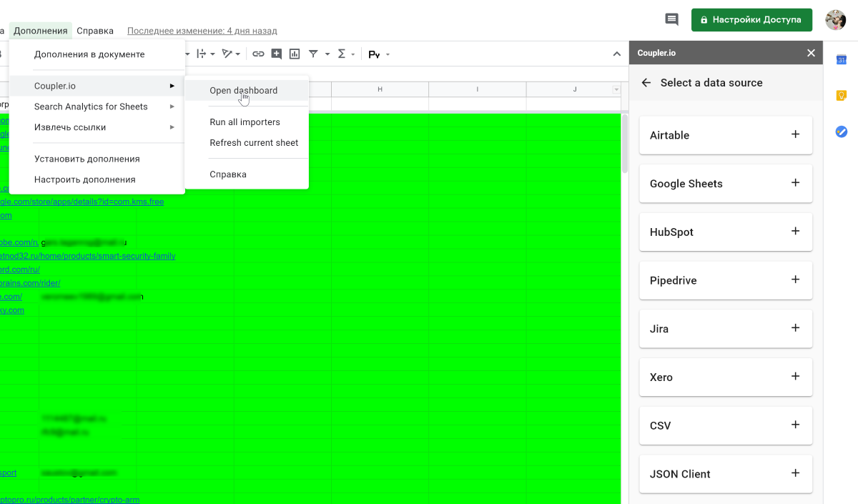
Task: Expand the Coupler.io submenu
Action: [x=97, y=86]
